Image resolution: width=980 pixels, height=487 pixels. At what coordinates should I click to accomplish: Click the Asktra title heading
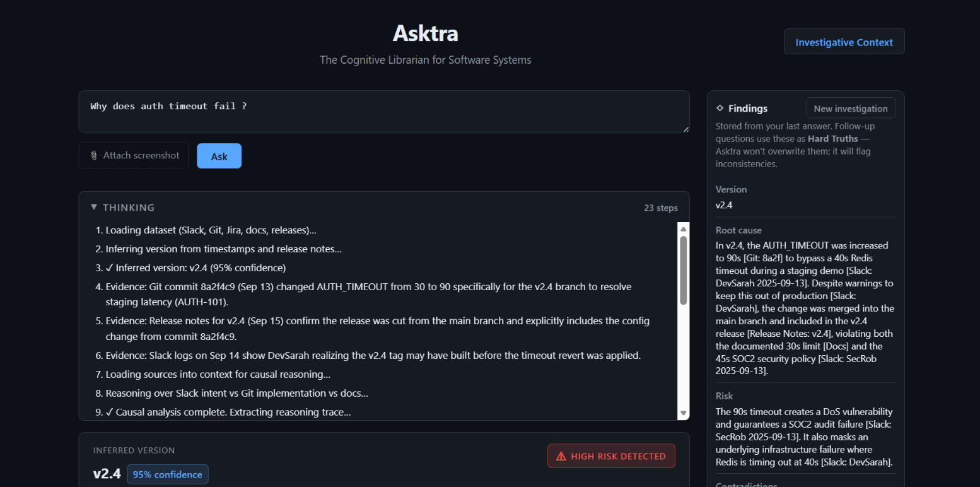[425, 33]
